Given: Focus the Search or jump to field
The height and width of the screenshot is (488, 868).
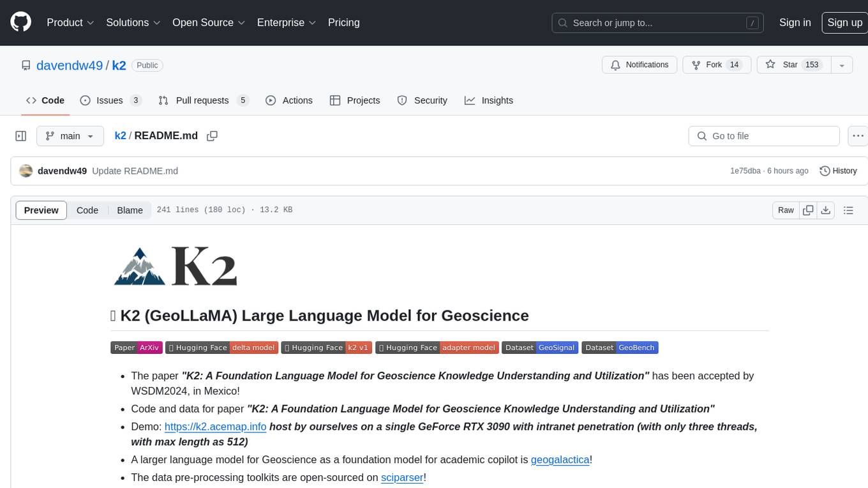Looking at the screenshot, I should click(659, 22).
